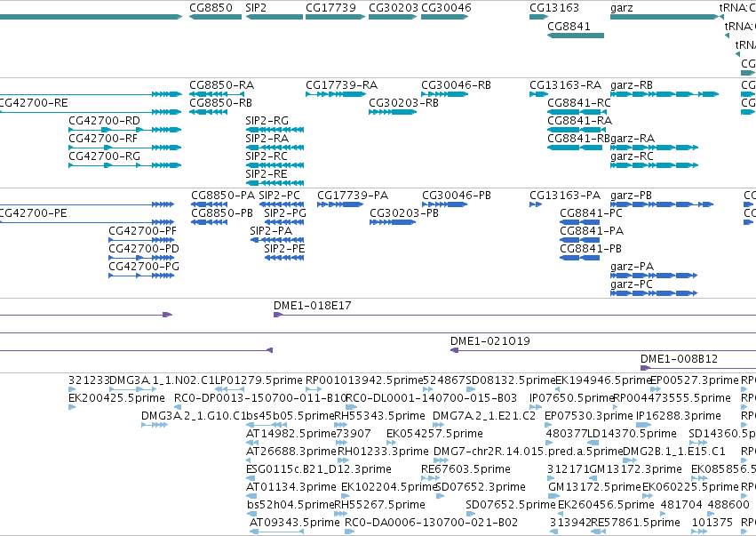Select the CG42700-RF transcript label
This screenshot has height=536, width=756.
click(x=103, y=139)
